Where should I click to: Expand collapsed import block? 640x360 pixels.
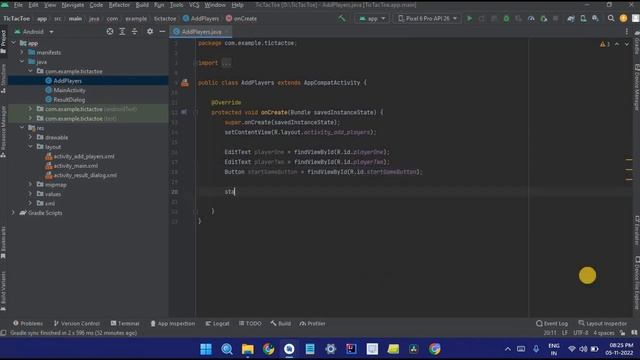pos(227,63)
